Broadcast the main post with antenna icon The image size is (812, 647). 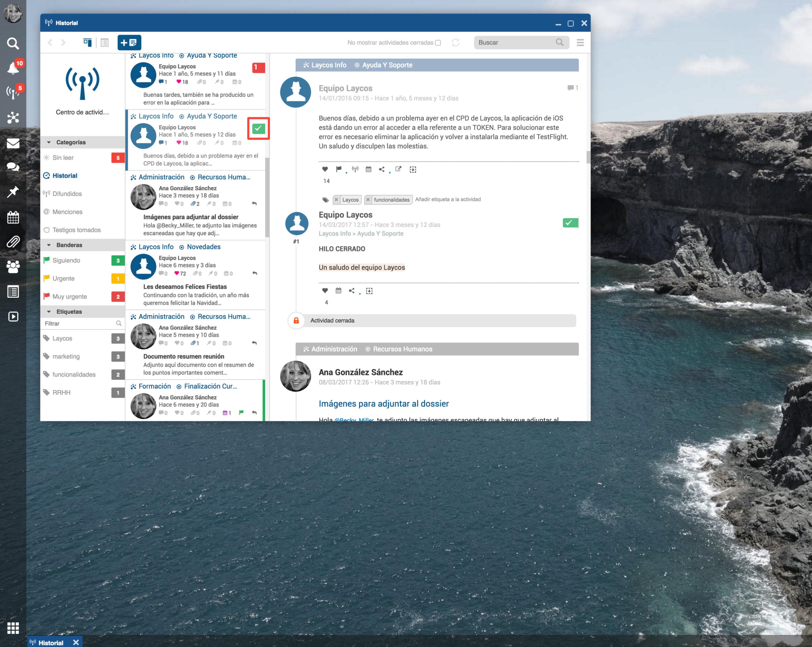click(355, 169)
